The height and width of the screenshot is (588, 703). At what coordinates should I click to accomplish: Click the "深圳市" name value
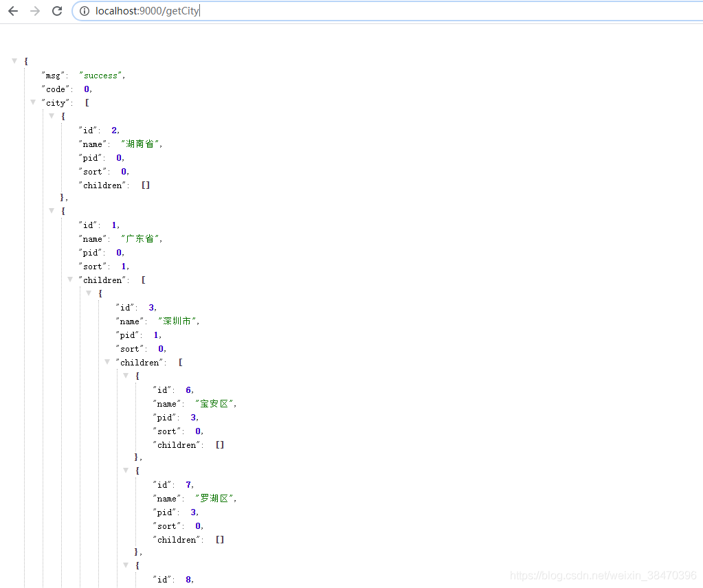[x=177, y=321]
